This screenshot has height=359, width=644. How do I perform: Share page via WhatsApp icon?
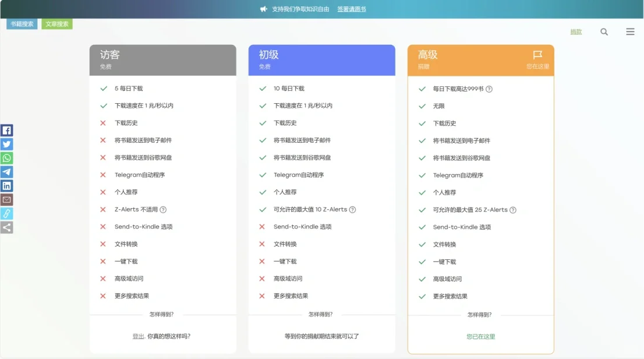pos(6,159)
